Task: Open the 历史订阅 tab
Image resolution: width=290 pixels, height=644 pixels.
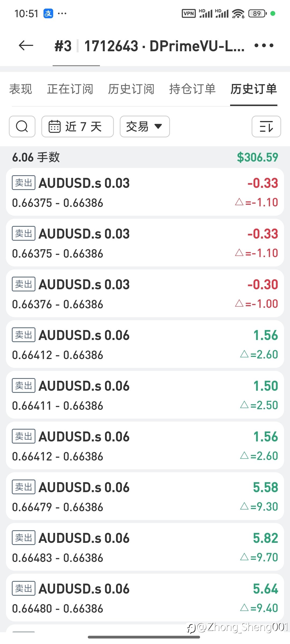Action: coord(131,89)
